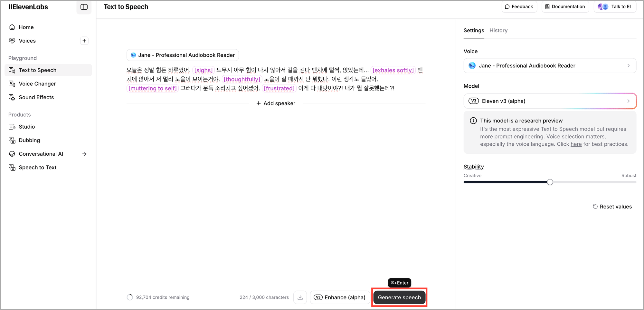Click the Dubbing translate icon

(x=12, y=140)
